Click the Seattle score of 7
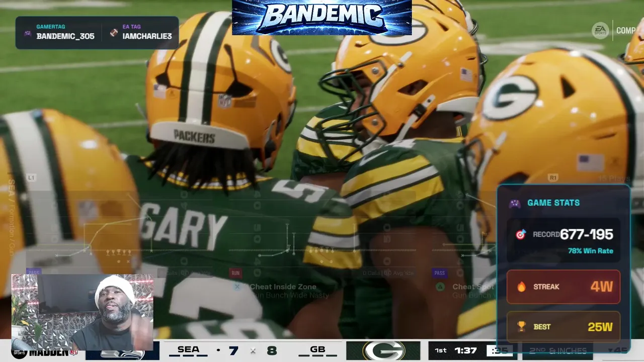This screenshot has height=362, width=644. click(x=234, y=350)
